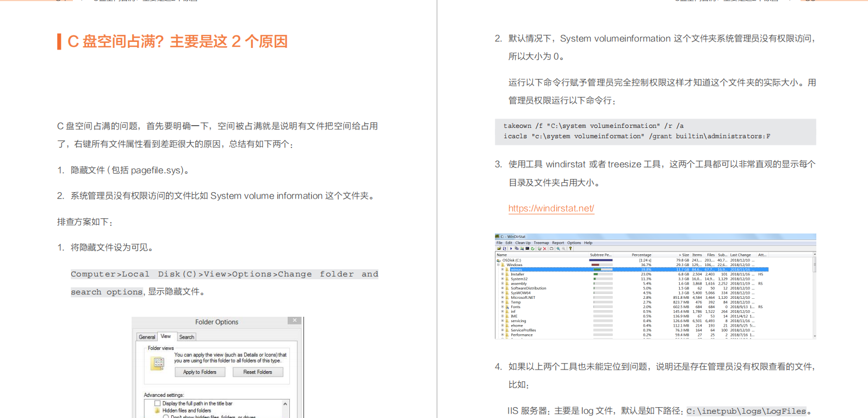
Task: Open the Options menu in WinDirStat
Action: [574, 243]
